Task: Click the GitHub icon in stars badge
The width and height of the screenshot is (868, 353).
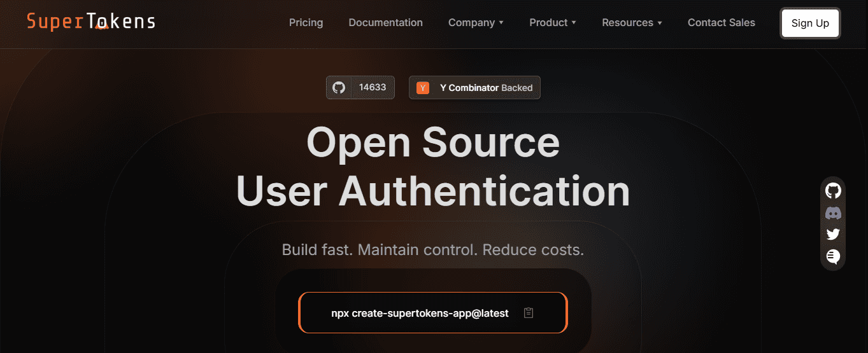Action: point(339,88)
